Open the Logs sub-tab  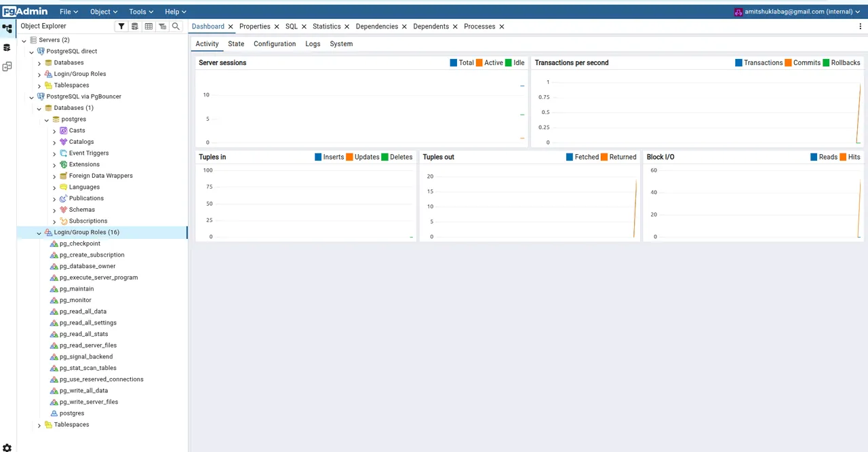313,44
